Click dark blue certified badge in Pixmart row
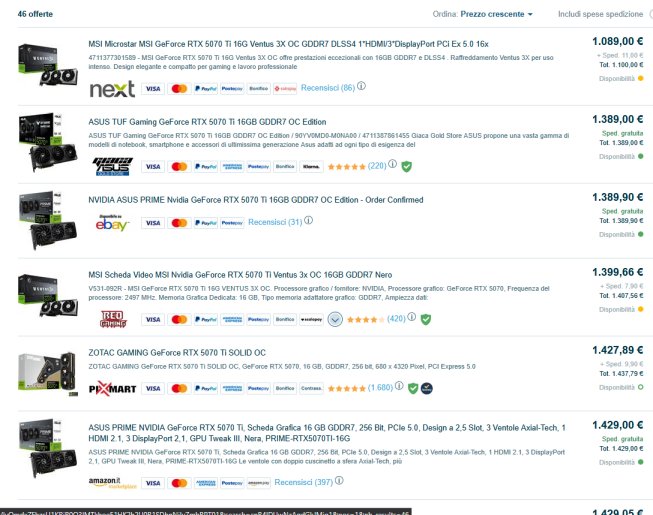653x515 pixels. coord(426,388)
